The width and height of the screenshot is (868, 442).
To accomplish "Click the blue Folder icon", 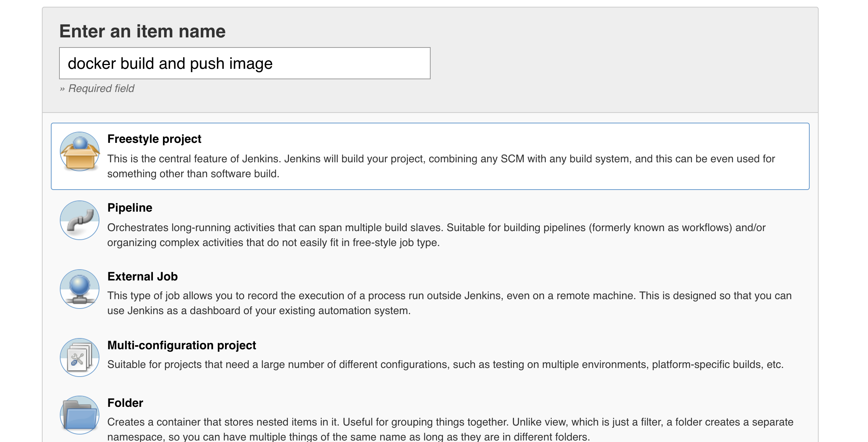I will coord(80,415).
